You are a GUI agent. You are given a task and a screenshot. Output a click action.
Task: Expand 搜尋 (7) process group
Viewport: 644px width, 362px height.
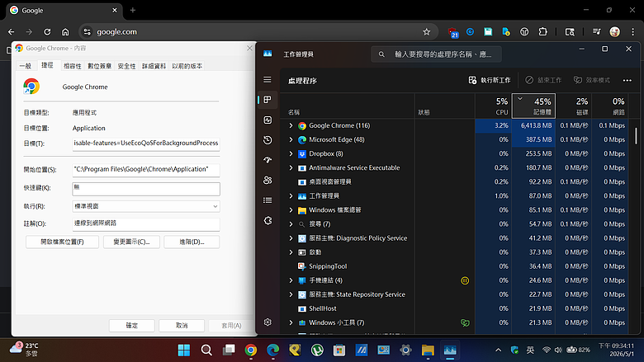pos(291,223)
